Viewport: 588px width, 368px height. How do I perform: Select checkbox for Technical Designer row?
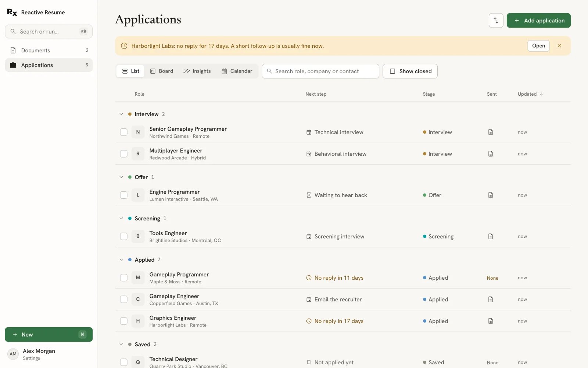pyautogui.click(x=124, y=362)
